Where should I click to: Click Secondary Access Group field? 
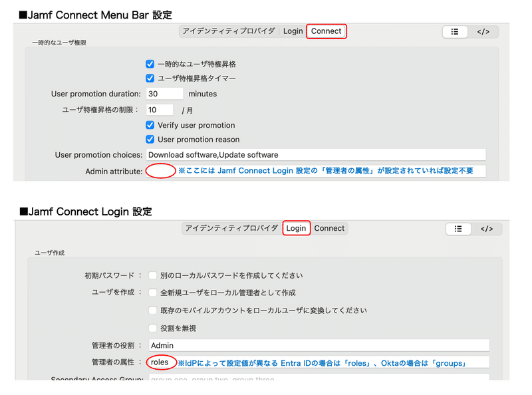(319, 377)
